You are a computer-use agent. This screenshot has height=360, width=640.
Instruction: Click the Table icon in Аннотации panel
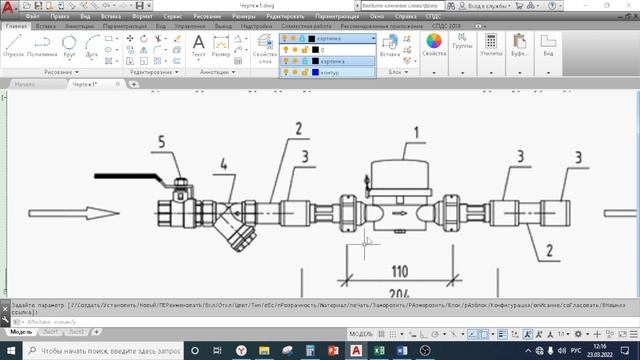point(238,61)
